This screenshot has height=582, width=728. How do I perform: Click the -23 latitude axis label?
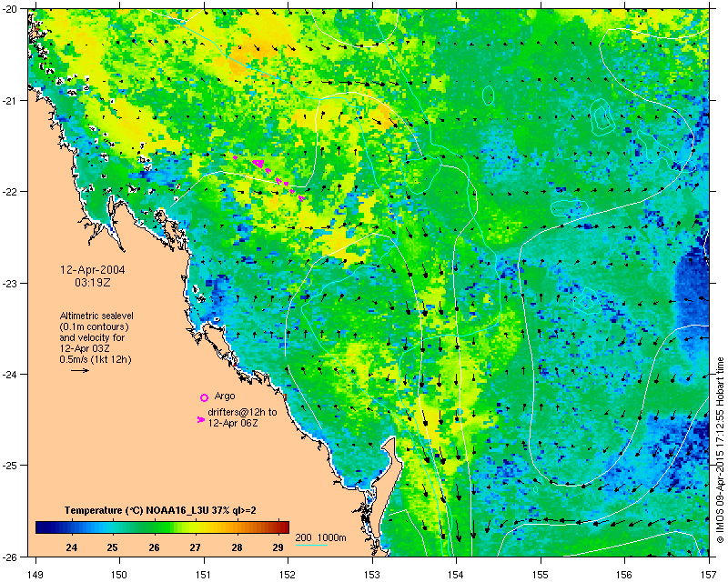11,283
